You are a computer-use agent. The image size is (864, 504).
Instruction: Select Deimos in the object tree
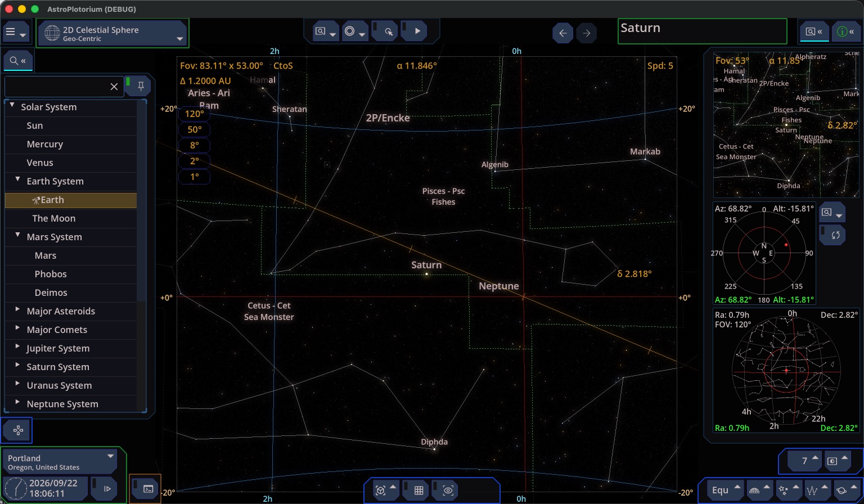tap(71, 292)
